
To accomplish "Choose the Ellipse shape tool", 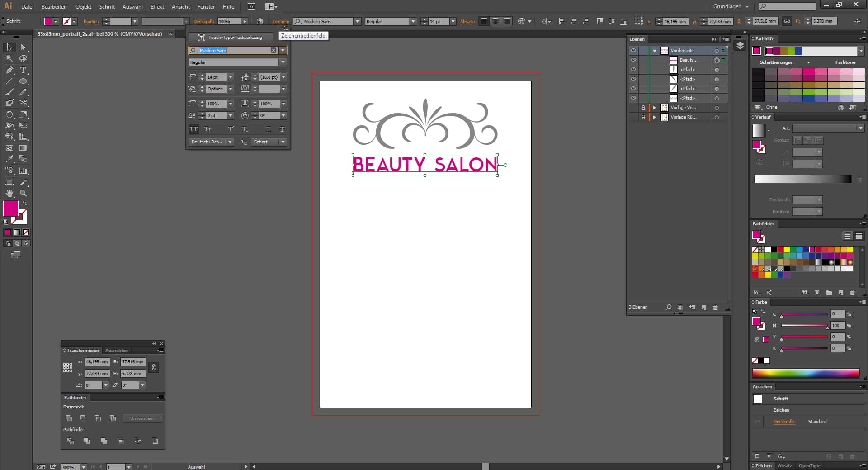I will 23,81.
